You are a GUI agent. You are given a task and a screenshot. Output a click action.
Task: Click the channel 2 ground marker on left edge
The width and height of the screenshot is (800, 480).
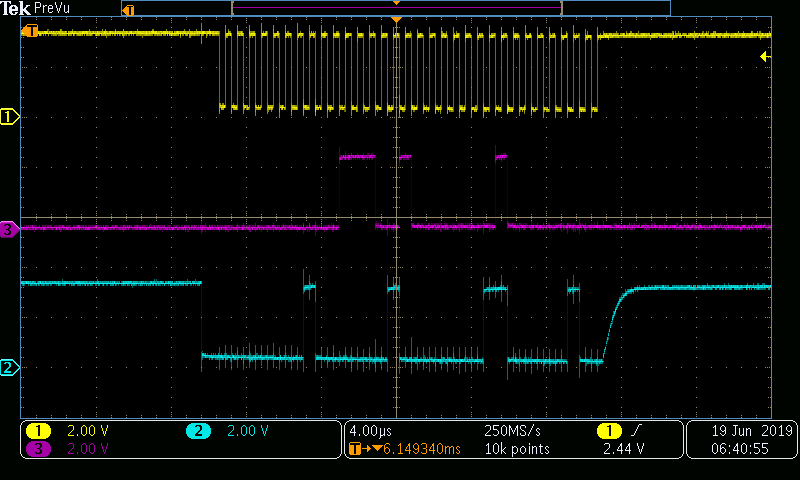click(x=9, y=367)
